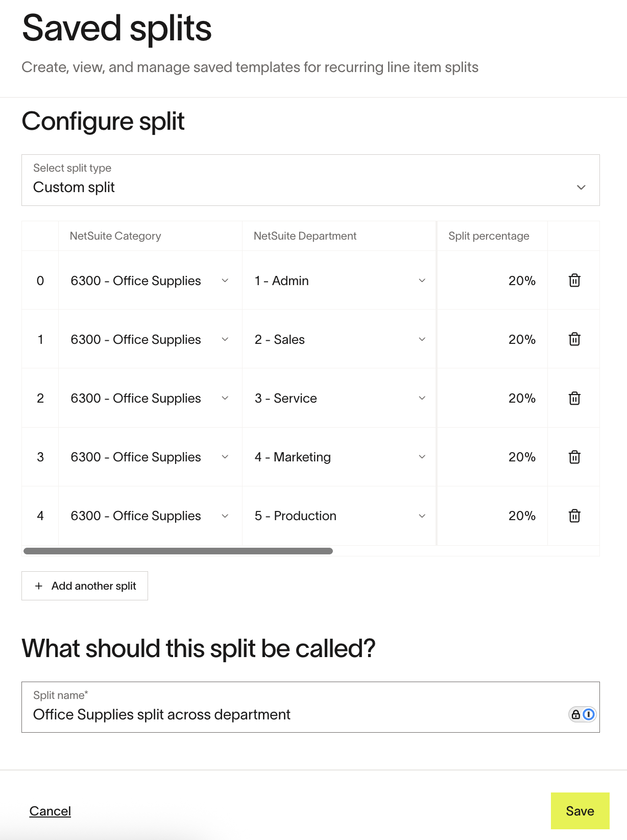Open the 3 - Service department dropdown
The height and width of the screenshot is (840, 627).
[x=340, y=398]
